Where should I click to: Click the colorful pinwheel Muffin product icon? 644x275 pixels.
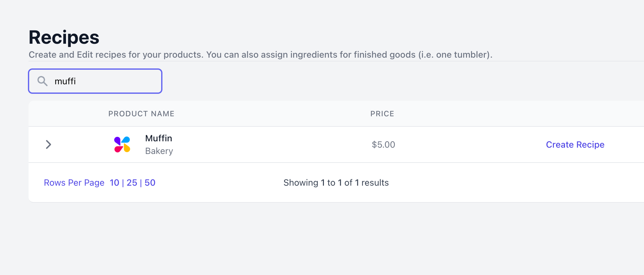coord(122,144)
